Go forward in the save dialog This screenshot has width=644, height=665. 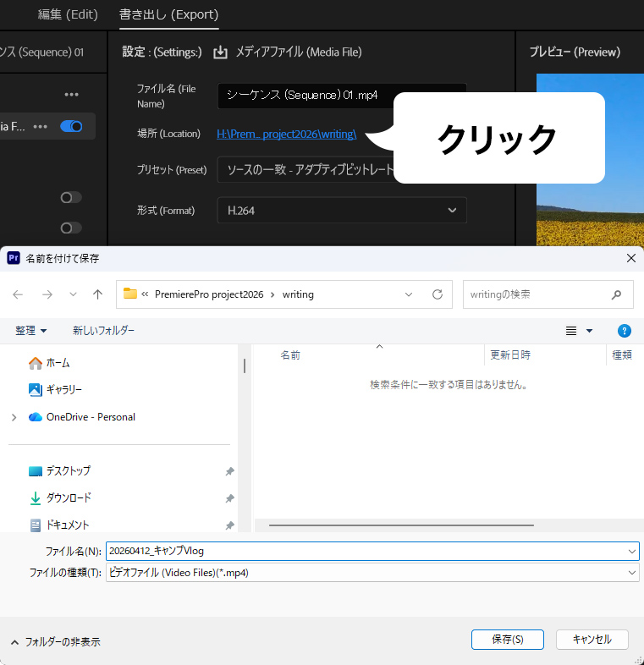(x=47, y=294)
